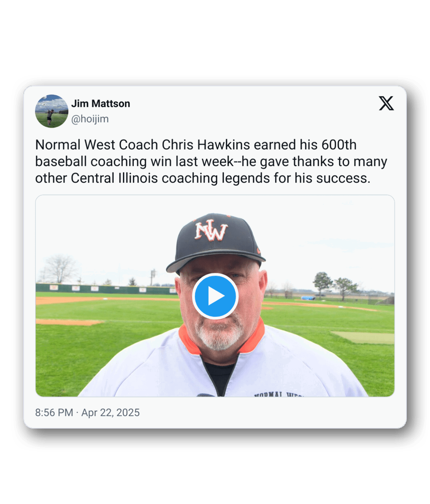Viewport: 430px width, 504px height.
Task: Click the bare tree at video left
Action: point(59,269)
